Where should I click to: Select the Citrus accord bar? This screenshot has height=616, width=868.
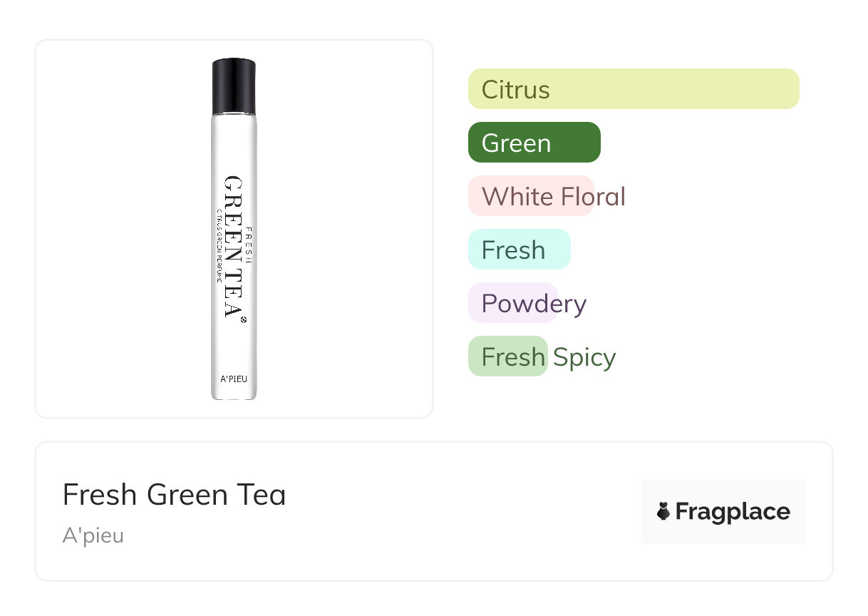pos(633,89)
